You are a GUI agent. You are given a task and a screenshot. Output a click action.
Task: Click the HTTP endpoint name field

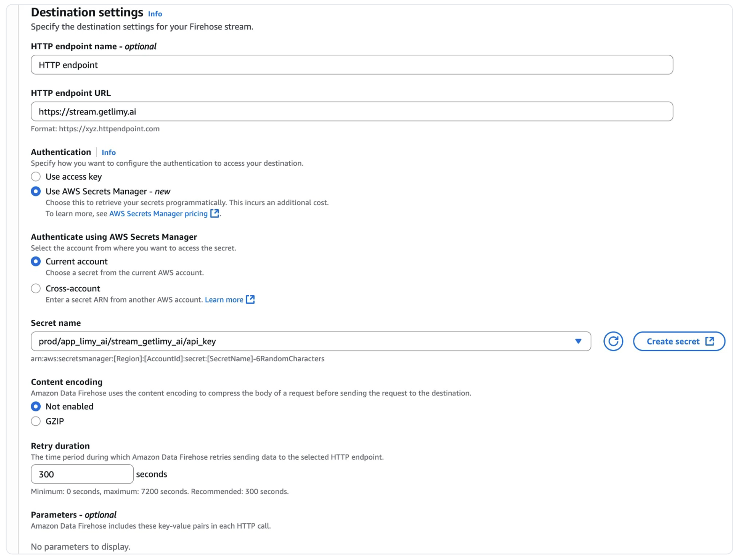click(352, 65)
